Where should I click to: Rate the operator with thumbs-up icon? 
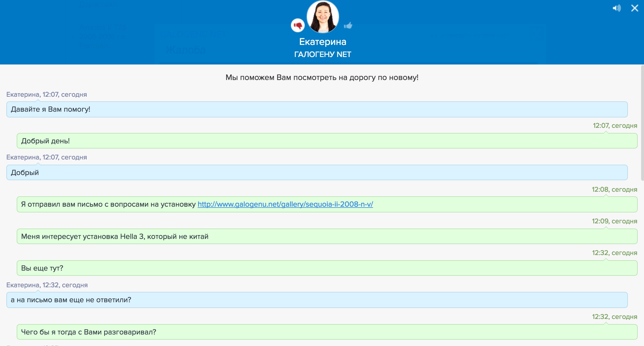pos(348,26)
